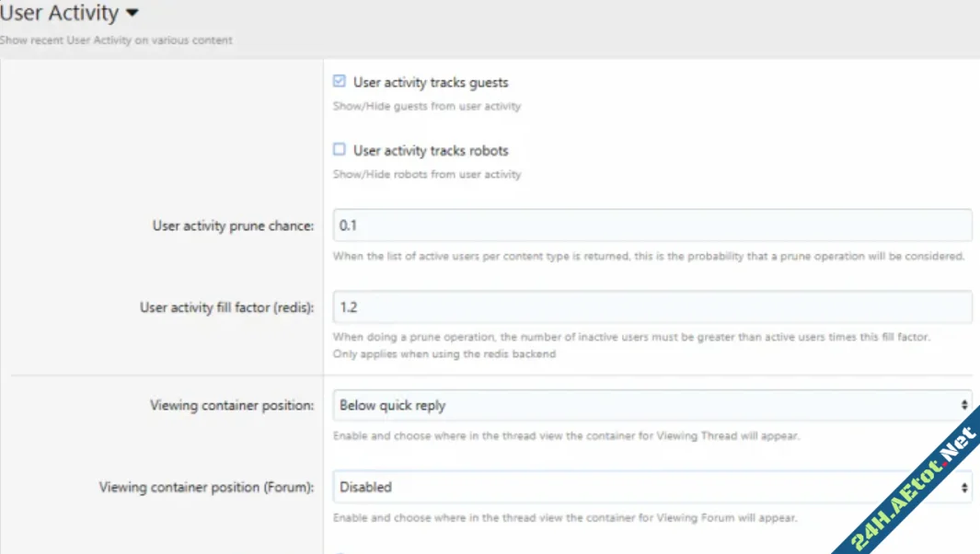Click the 'Viewing container position (Forum):' label

[206, 488]
